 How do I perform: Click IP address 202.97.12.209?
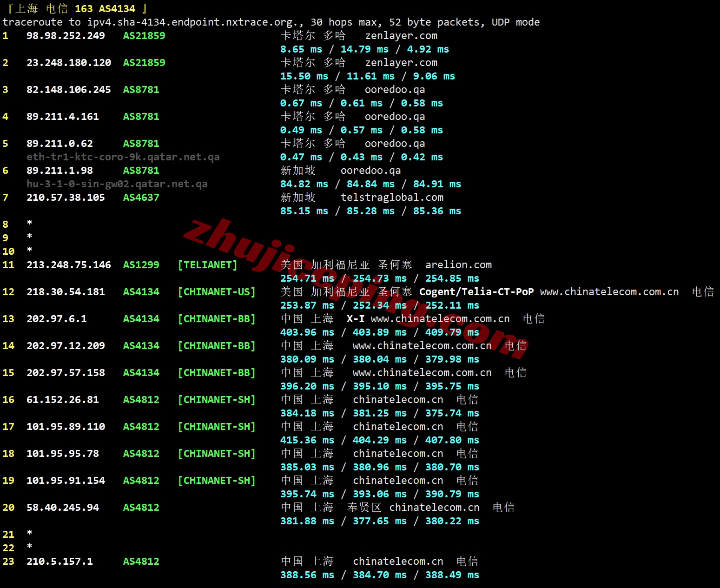(66, 346)
